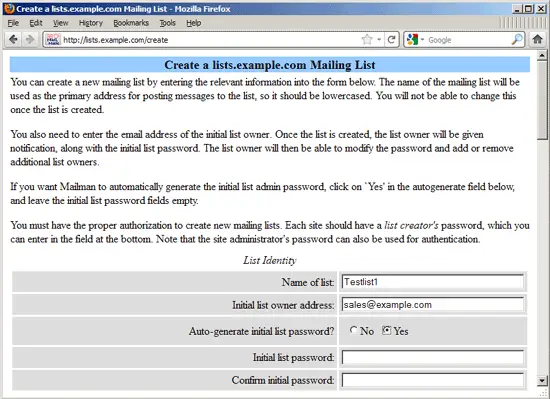Go to the Home page icon

(537, 39)
